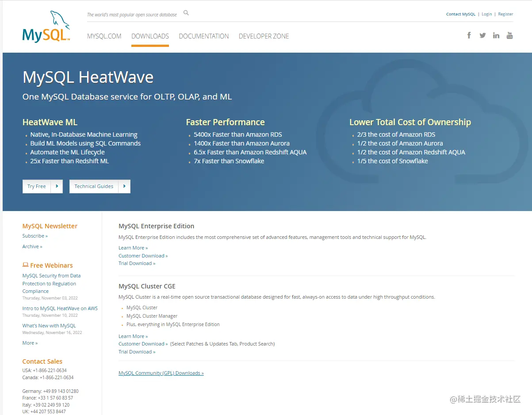Click '1/5 the cost of Snowflake' bullet
Image resolution: width=532 pixels, height=415 pixels.
coord(393,161)
